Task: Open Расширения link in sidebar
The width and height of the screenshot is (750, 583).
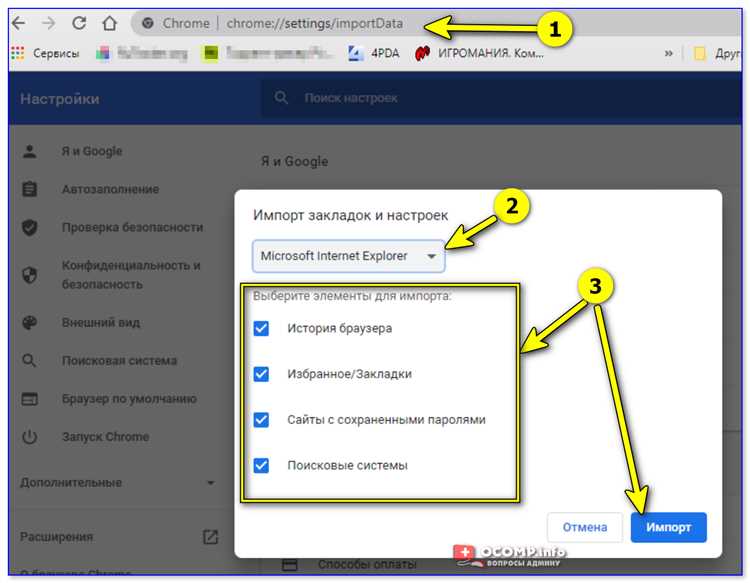Action: pyautogui.click(x=56, y=537)
